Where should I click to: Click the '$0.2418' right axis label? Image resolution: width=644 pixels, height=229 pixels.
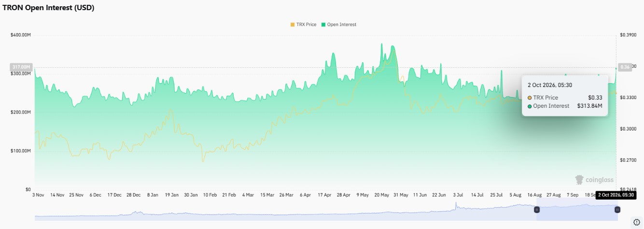(x=628, y=189)
